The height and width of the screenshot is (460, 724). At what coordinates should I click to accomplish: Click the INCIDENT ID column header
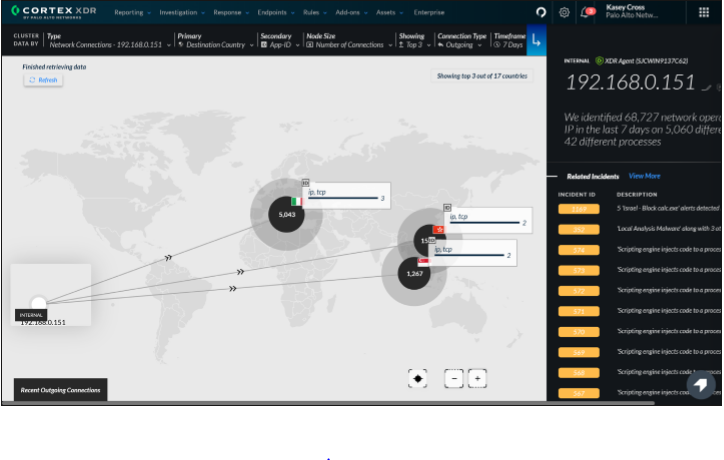coord(576,194)
